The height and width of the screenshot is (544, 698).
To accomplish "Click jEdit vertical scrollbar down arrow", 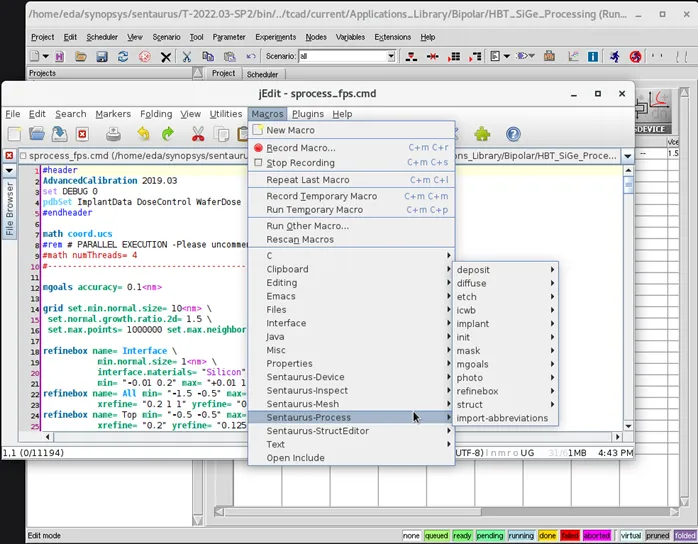I will (628, 426).
